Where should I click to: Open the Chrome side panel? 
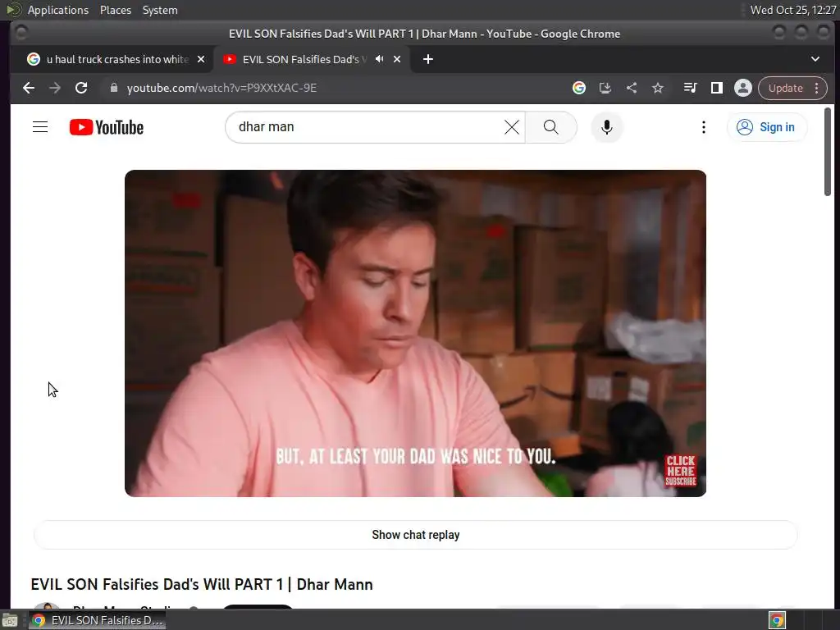[x=716, y=88]
